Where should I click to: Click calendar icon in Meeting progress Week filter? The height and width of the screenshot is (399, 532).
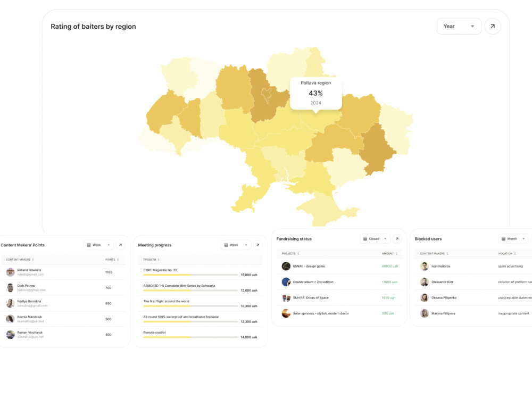[226, 245]
